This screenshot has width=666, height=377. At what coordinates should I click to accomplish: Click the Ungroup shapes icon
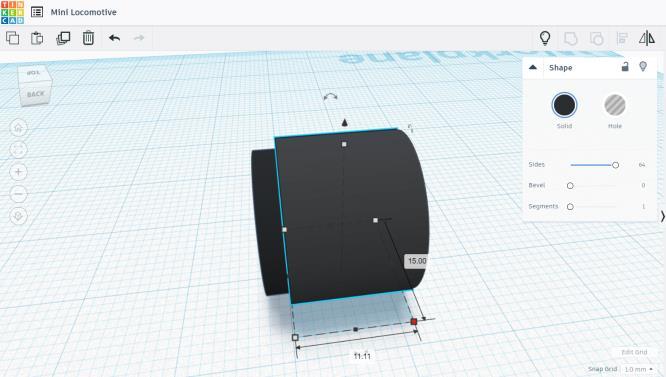pos(597,39)
